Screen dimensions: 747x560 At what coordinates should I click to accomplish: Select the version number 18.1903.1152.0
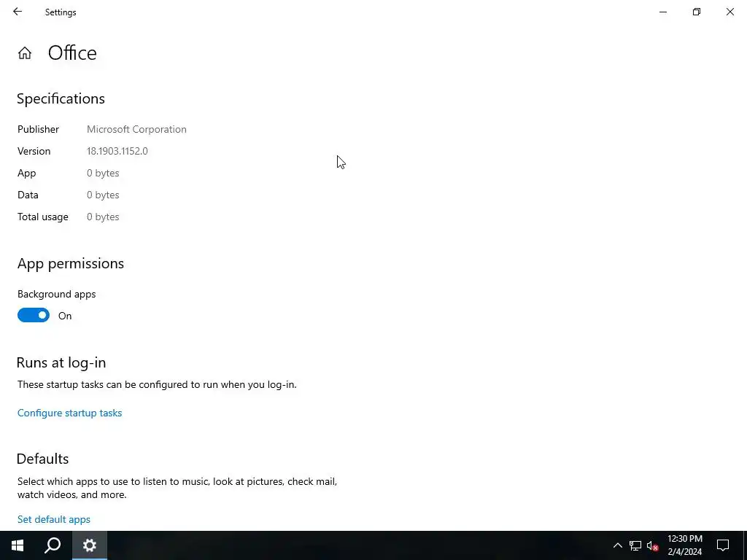click(117, 151)
